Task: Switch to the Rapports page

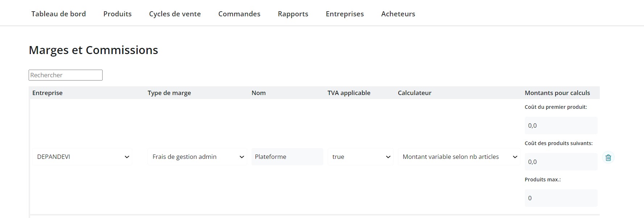Action: click(293, 14)
